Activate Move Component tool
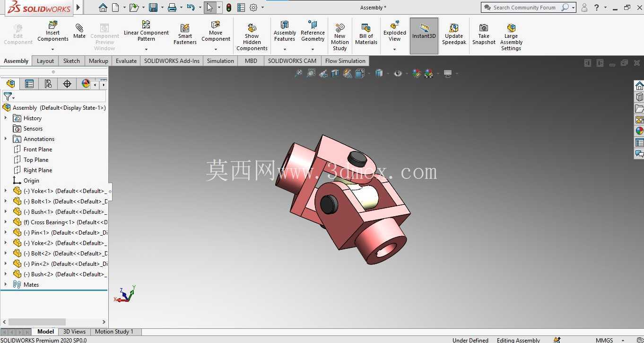 click(216, 31)
